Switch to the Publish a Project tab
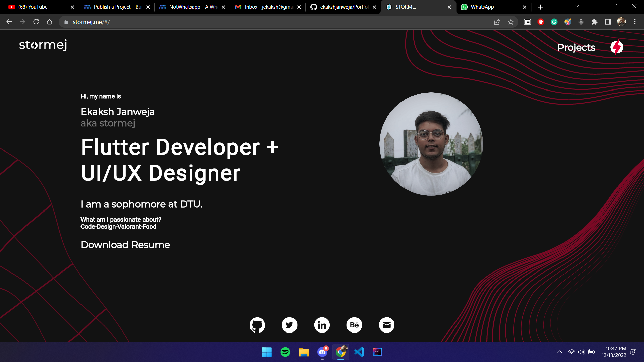644x362 pixels. [x=116, y=7]
